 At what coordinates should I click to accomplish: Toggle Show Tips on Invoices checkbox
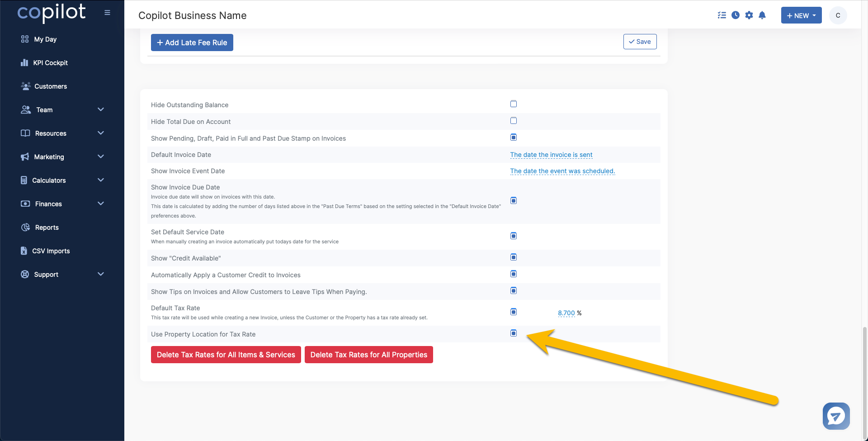(x=514, y=291)
